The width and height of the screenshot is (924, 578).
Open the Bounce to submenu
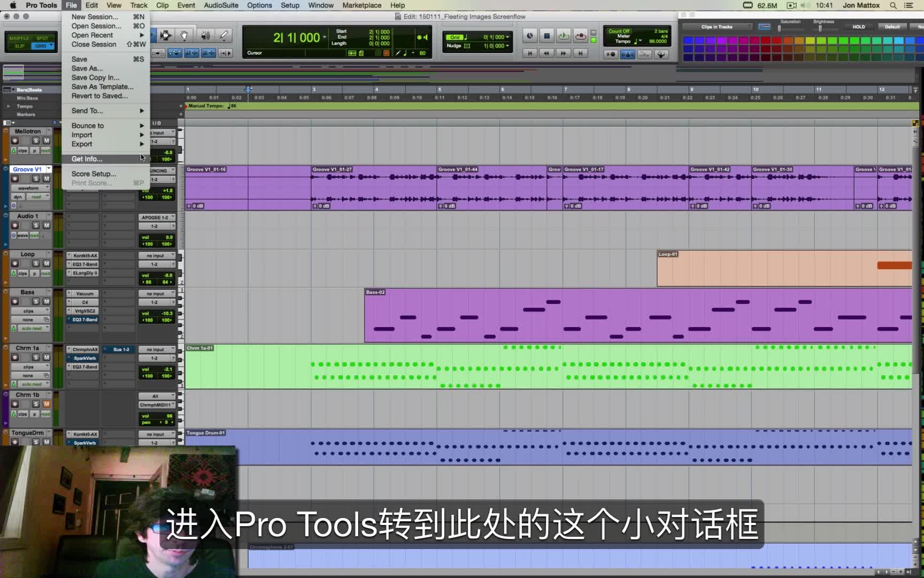click(x=106, y=126)
